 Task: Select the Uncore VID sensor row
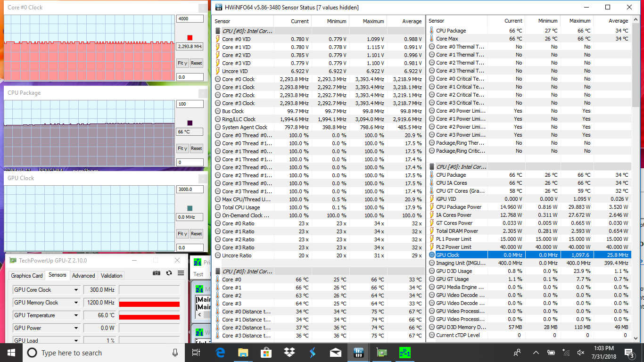point(318,71)
